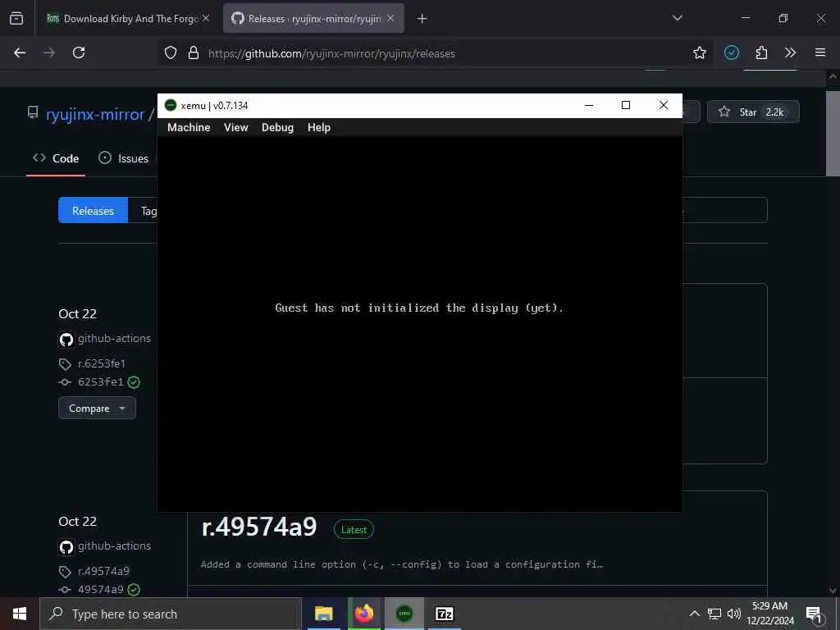
Task: Click the browser page vertical scrollbar thumb
Action: click(x=833, y=133)
